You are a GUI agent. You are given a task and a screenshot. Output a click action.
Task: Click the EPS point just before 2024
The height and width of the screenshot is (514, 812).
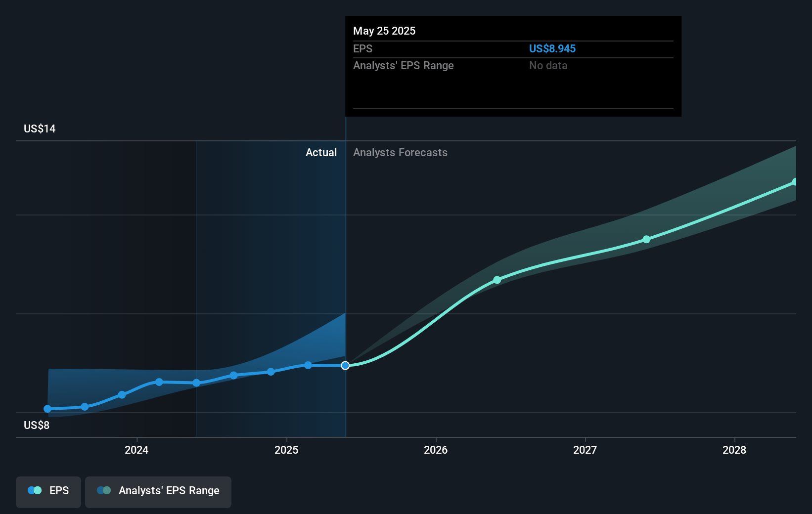(122, 394)
